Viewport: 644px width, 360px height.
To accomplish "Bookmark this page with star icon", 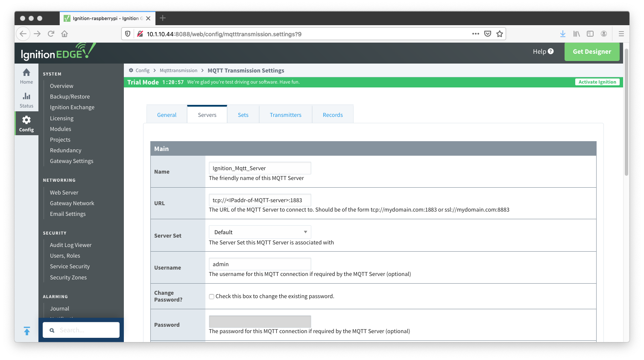I will pos(500,34).
